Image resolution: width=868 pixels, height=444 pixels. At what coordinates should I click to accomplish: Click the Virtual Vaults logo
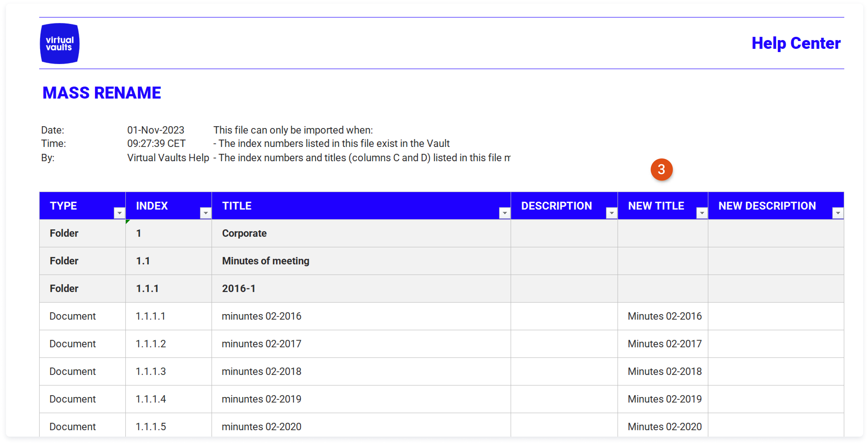tap(60, 44)
